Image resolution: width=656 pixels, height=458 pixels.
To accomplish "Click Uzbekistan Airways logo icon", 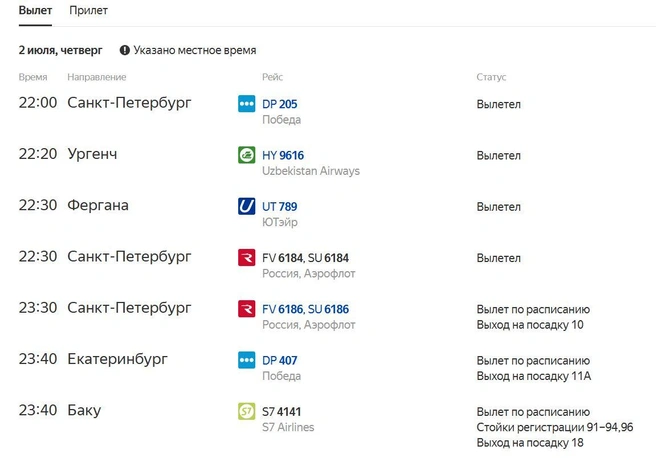I will (x=246, y=155).
